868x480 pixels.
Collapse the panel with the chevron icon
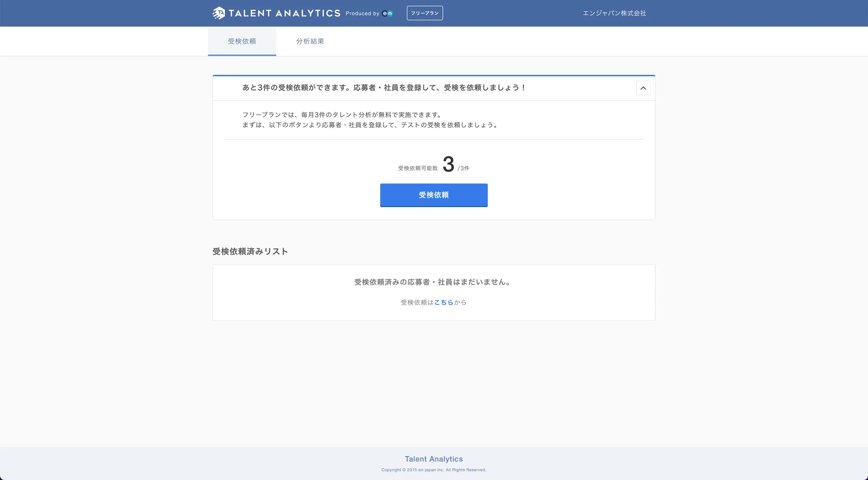pyautogui.click(x=643, y=88)
